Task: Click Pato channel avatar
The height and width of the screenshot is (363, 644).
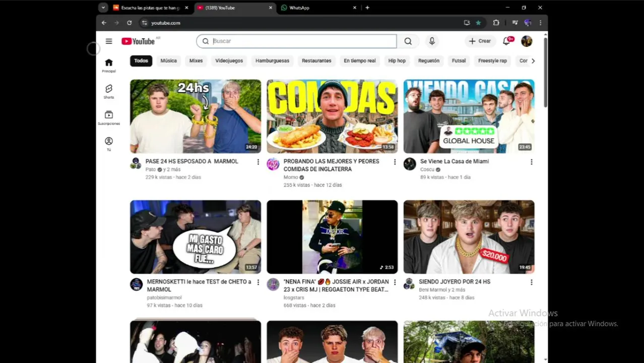Action: point(136,163)
